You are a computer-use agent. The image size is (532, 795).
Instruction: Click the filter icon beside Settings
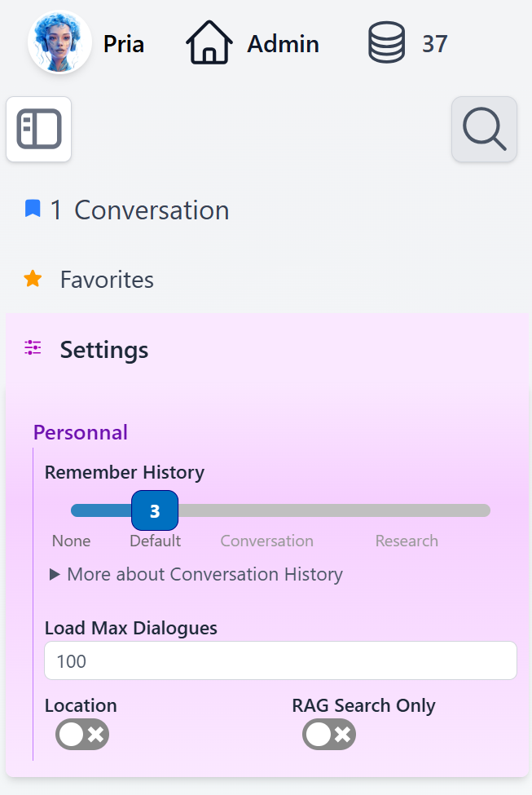33,347
